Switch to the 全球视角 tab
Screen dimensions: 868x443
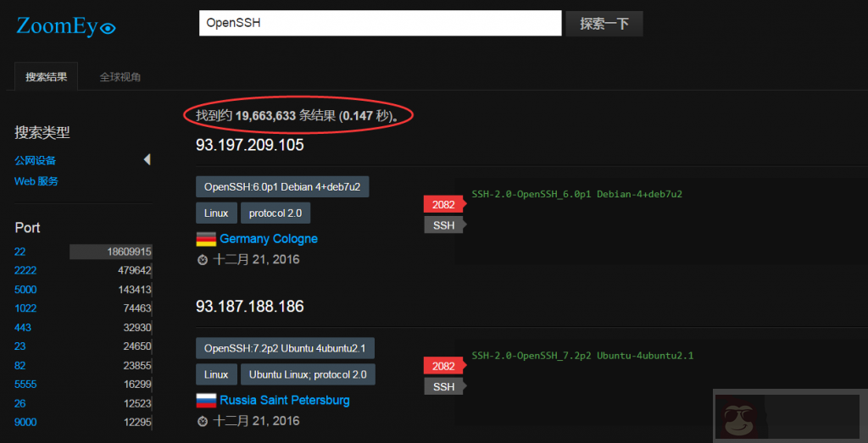click(120, 77)
